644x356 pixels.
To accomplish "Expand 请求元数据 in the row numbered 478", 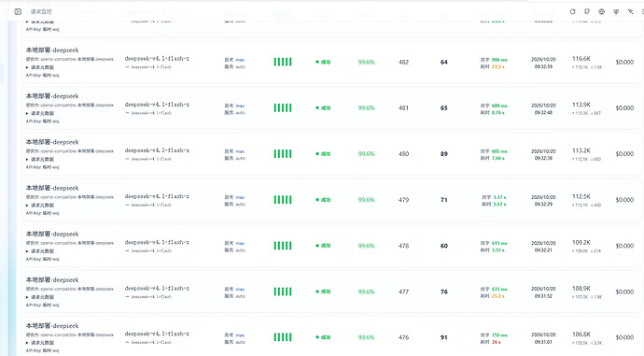I will [x=40, y=250].
